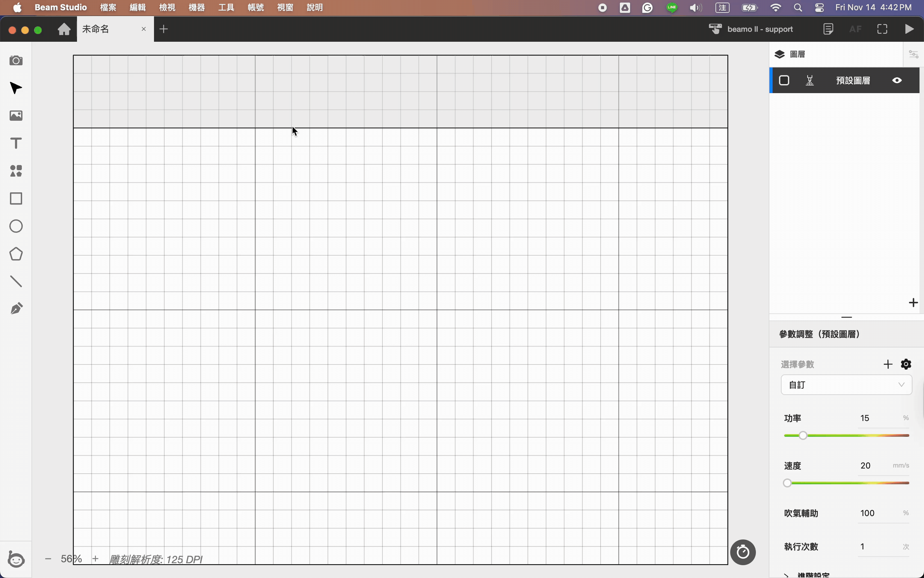This screenshot has width=924, height=578.
Task: Open the 帳號 menu
Action: pyautogui.click(x=256, y=8)
